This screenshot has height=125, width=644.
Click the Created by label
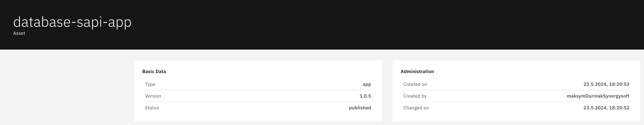pos(415,96)
